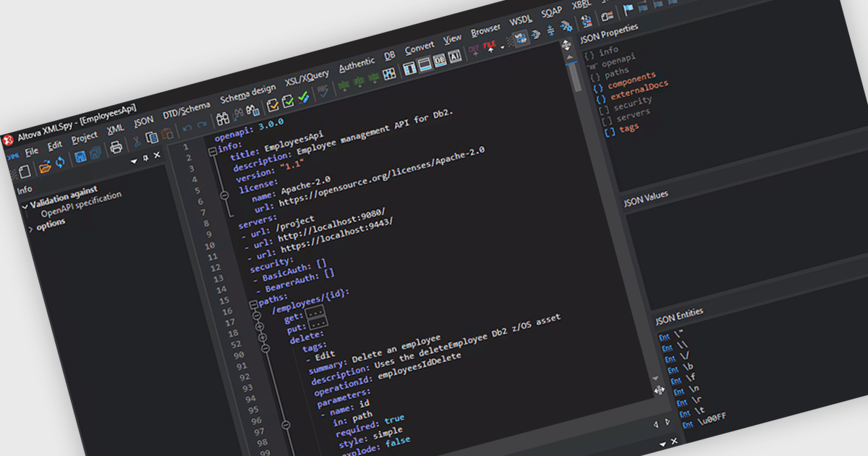Viewport: 868px width, 456px height.
Task: Open the Project menu
Action: [x=84, y=137]
